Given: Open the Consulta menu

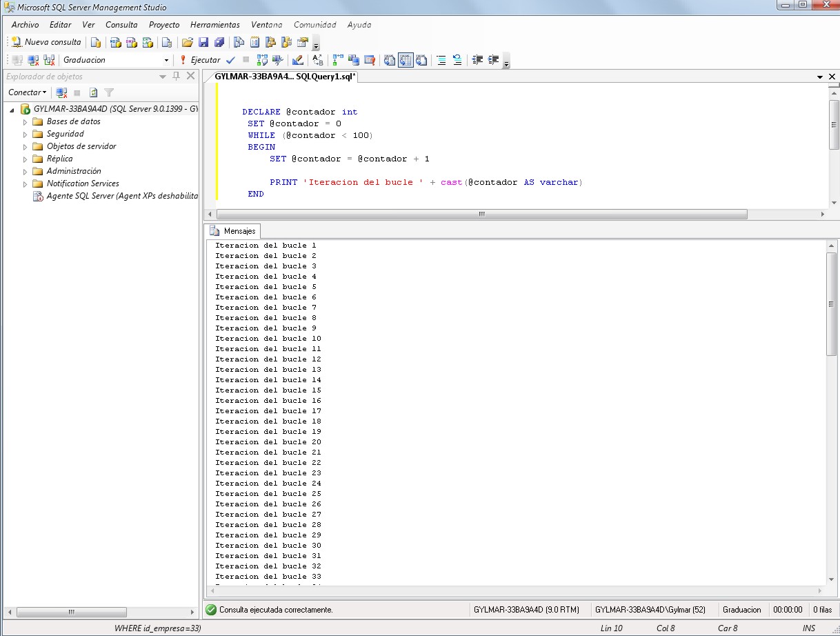Looking at the screenshot, I should [x=121, y=24].
